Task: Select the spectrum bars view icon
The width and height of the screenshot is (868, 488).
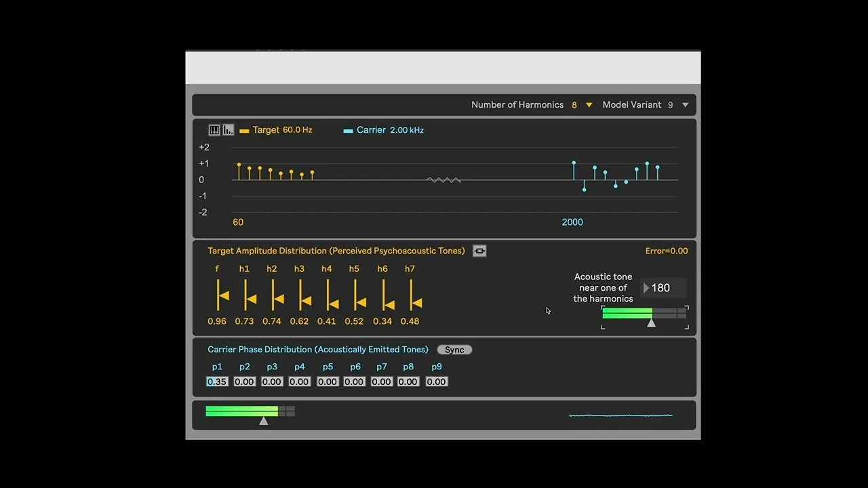Action: click(229, 130)
